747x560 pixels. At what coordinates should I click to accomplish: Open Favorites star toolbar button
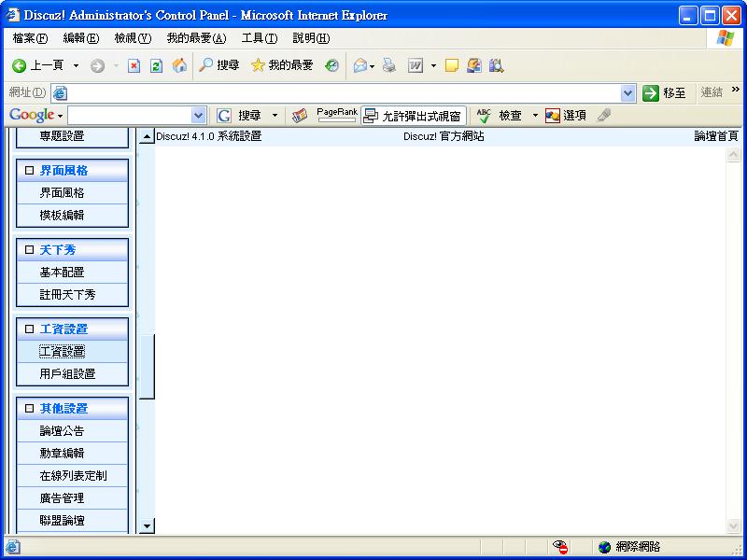(x=282, y=65)
